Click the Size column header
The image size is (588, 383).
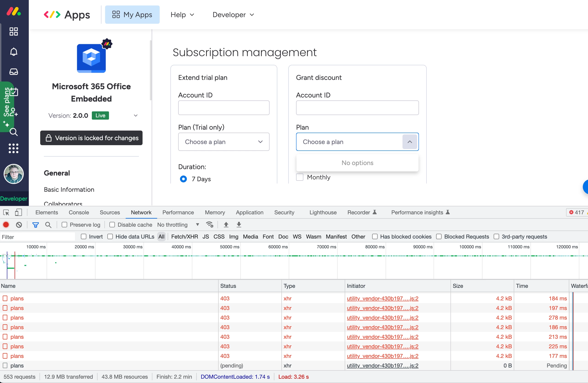pos(482,286)
